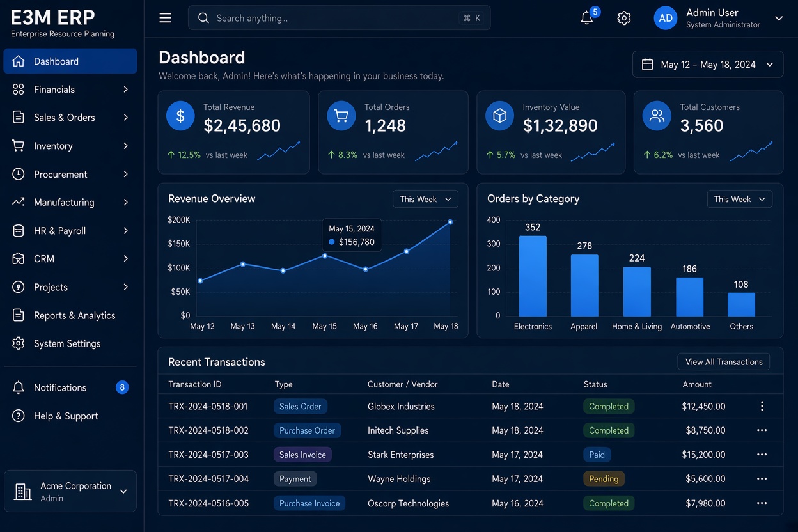Click the Procurement clock sidebar icon
The width and height of the screenshot is (798, 532).
click(x=19, y=174)
